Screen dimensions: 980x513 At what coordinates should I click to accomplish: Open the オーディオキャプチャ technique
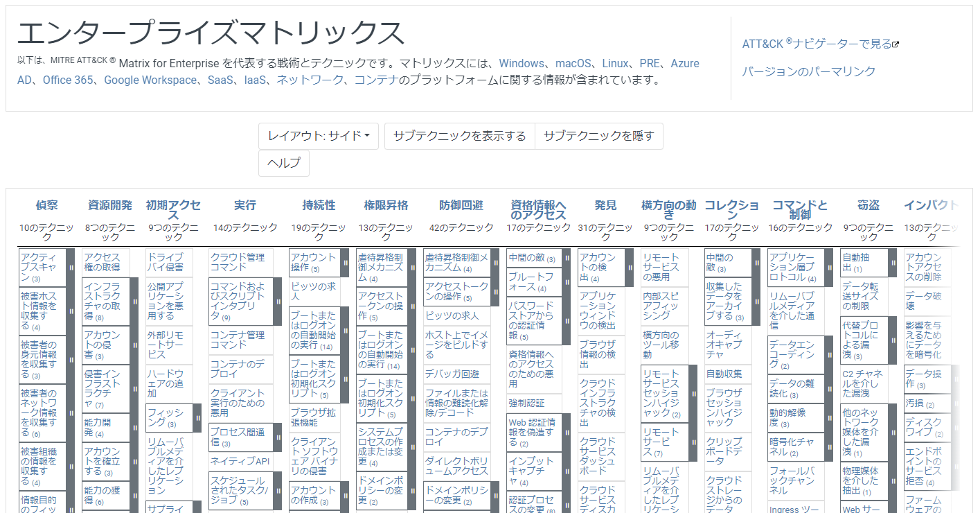pyautogui.click(x=725, y=345)
